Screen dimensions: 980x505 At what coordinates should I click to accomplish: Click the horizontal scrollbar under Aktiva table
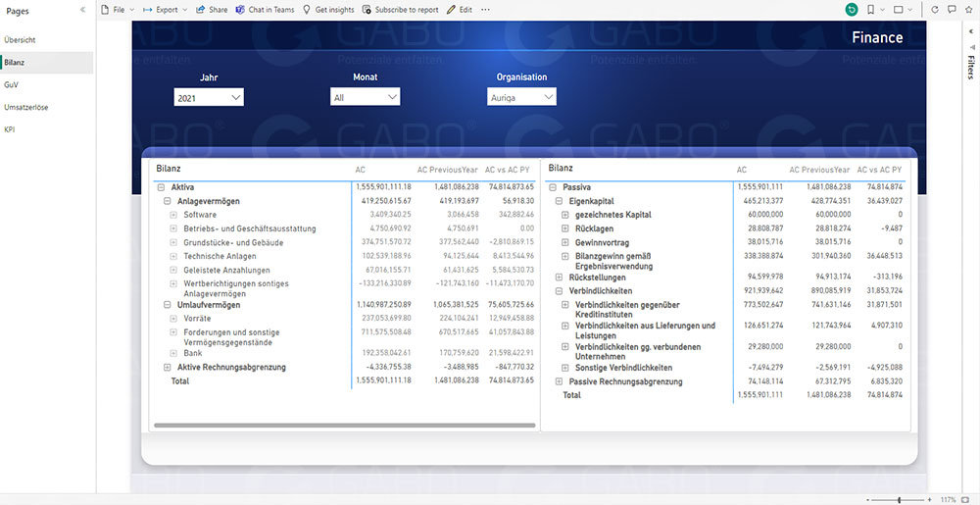pyautogui.click(x=344, y=426)
